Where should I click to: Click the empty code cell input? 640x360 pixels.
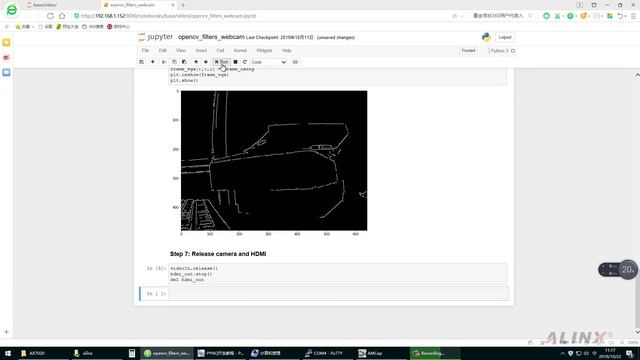pyautogui.click(x=338, y=293)
